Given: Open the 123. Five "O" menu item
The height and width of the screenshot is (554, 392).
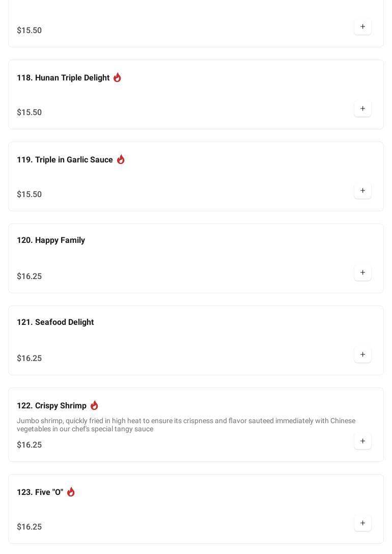Looking at the screenshot, I should click(40, 492).
